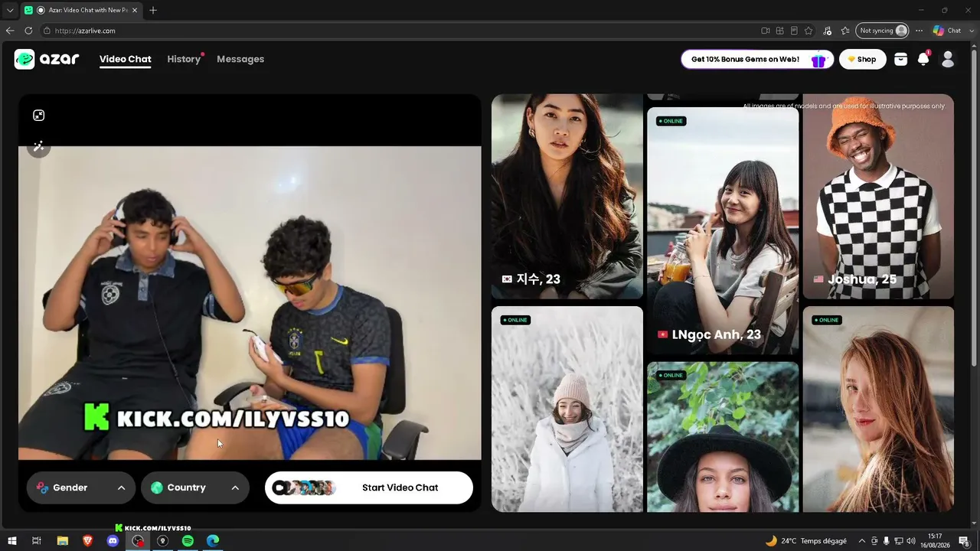Open the media control music icon

(827, 31)
